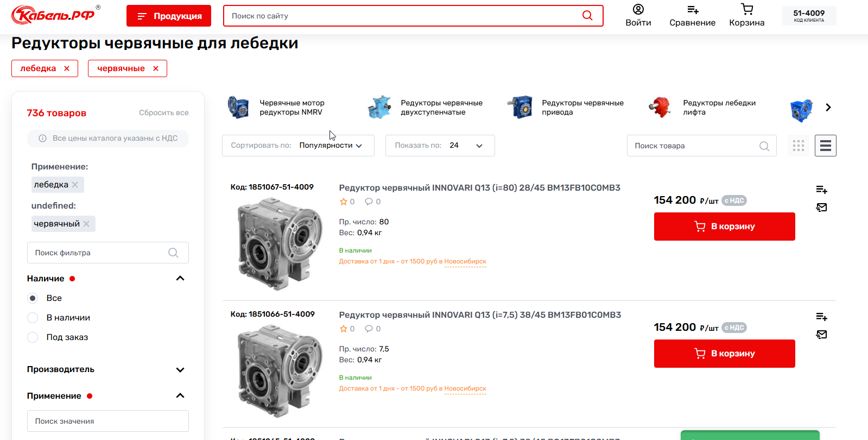Click Код: 1851067-51-4009 text
The image size is (868, 440).
coord(272,187)
